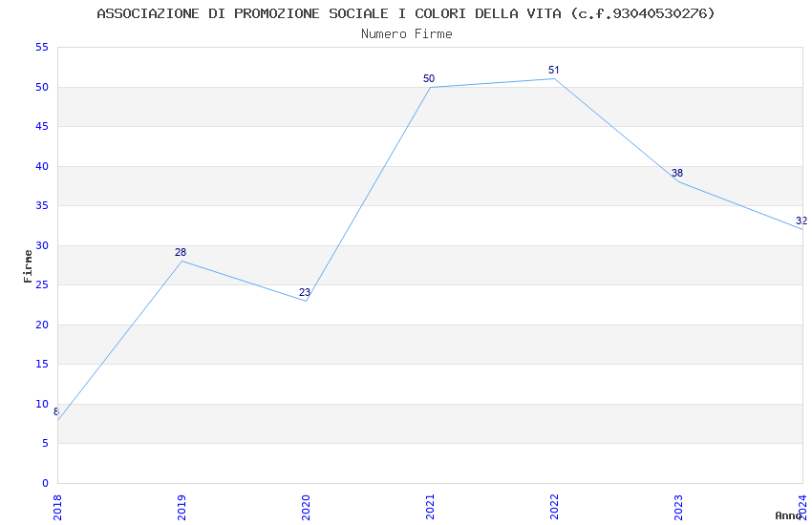
Task: Select the data label 23 for 2020
Action: (x=305, y=292)
